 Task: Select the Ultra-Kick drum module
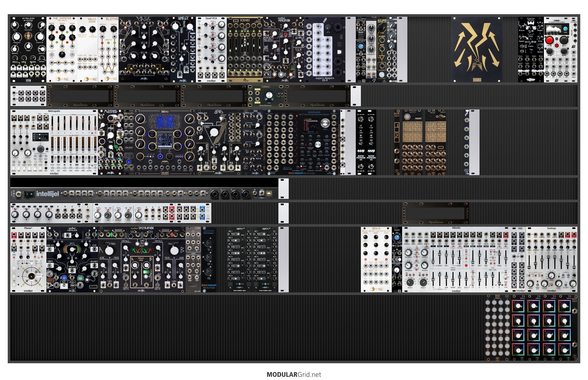[28, 49]
